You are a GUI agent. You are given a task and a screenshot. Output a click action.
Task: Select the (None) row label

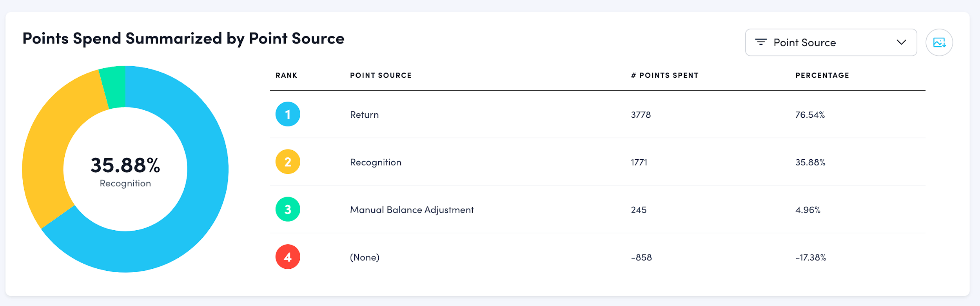(x=365, y=257)
